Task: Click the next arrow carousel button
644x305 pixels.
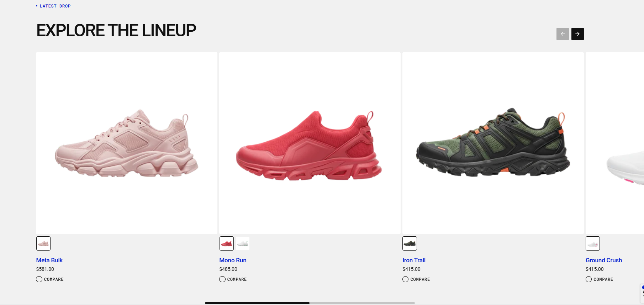Action: (x=577, y=34)
